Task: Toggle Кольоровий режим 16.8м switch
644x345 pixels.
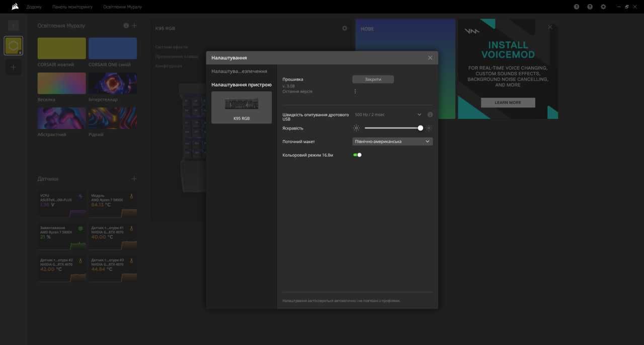Action: click(358, 155)
